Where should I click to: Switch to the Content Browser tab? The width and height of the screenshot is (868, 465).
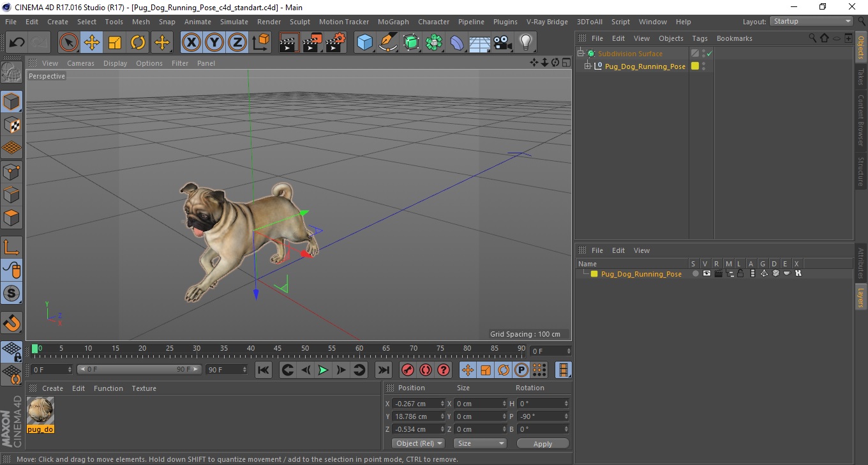860,121
